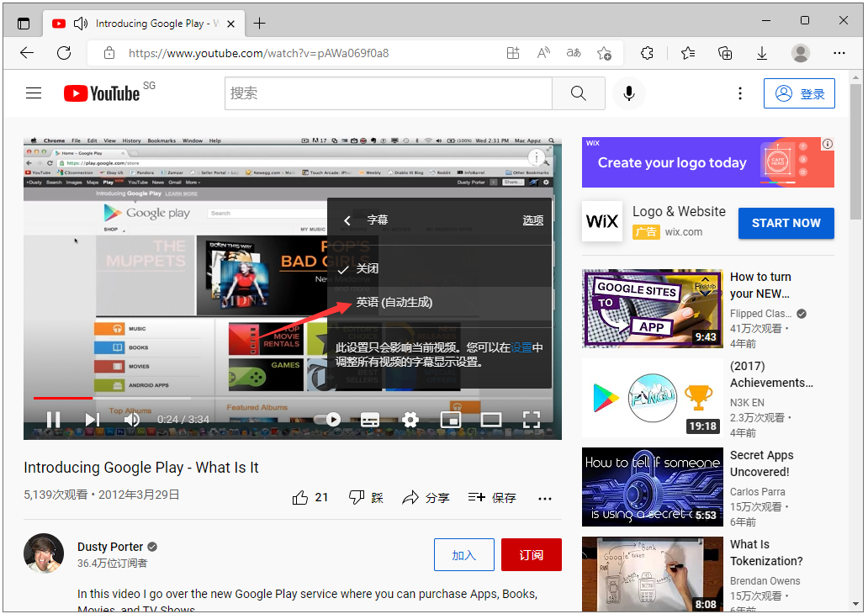Enable theater mode
The height and width of the screenshot is (614, 868).
click(490, 420)
